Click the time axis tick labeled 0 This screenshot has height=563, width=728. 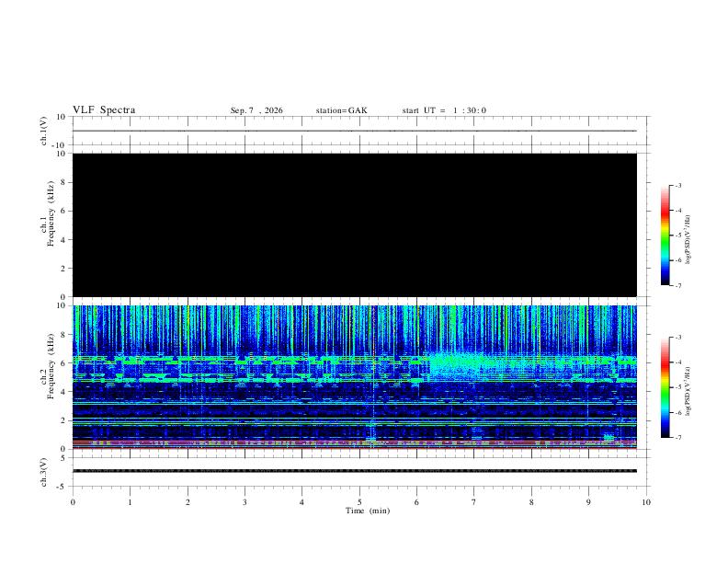point(73,502)
